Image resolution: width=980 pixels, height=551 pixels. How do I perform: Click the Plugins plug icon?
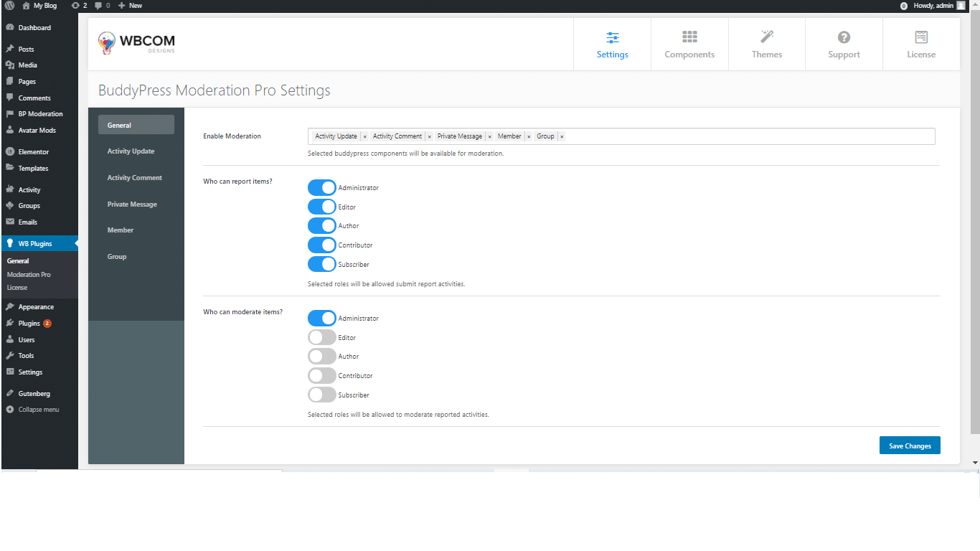[x=10, y=323]
